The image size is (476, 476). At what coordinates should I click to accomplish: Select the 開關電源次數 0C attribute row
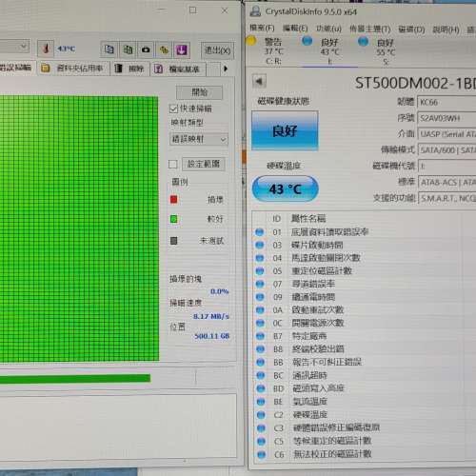[x=365, y=323]
